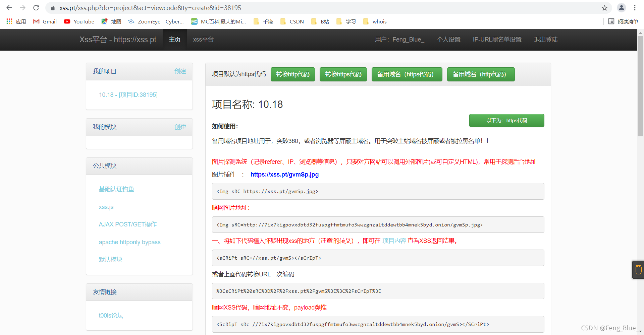The width and height of the screenshot is (644, 335).
Task: Click 退出登陆 to log out
Action: click(546, 40)
